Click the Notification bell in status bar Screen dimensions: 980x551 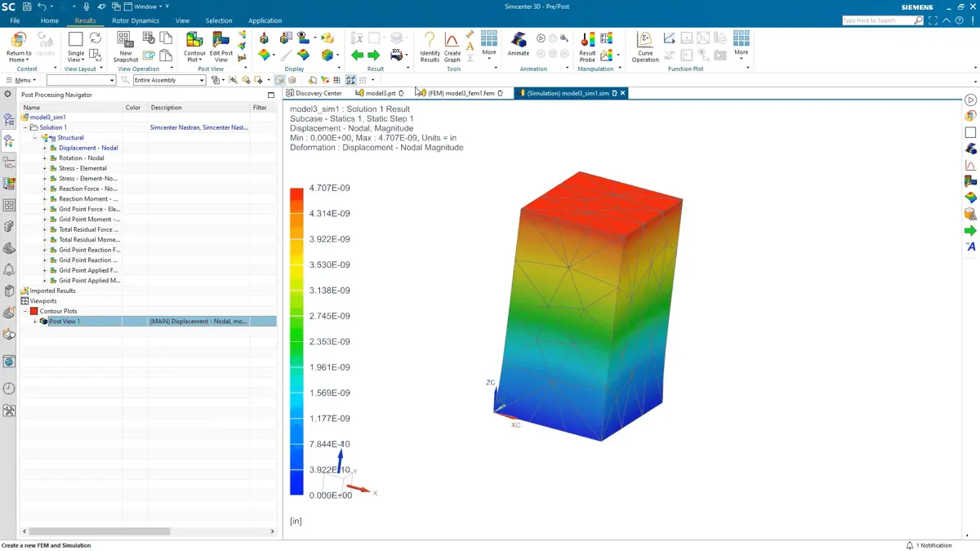(x=910, y=545)
